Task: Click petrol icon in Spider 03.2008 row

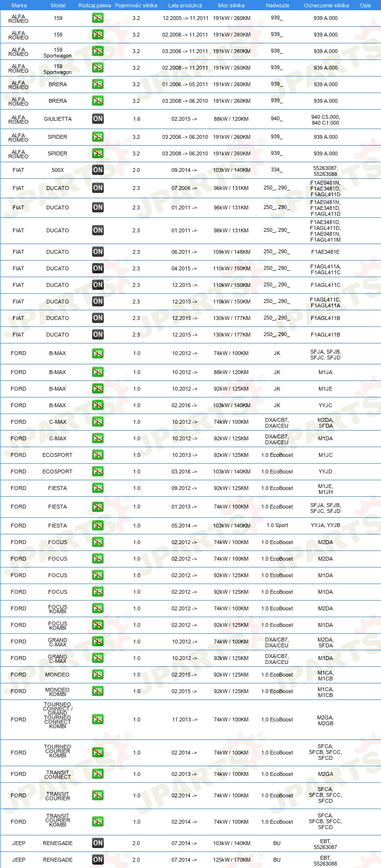Action: (x=98, y=153)
